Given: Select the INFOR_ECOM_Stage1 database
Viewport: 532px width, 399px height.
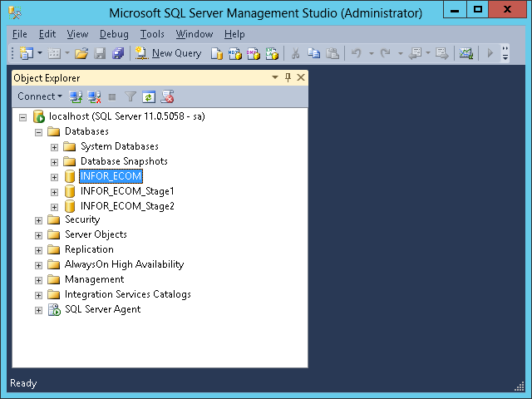Looking at the screenshot, I should 127,191.
